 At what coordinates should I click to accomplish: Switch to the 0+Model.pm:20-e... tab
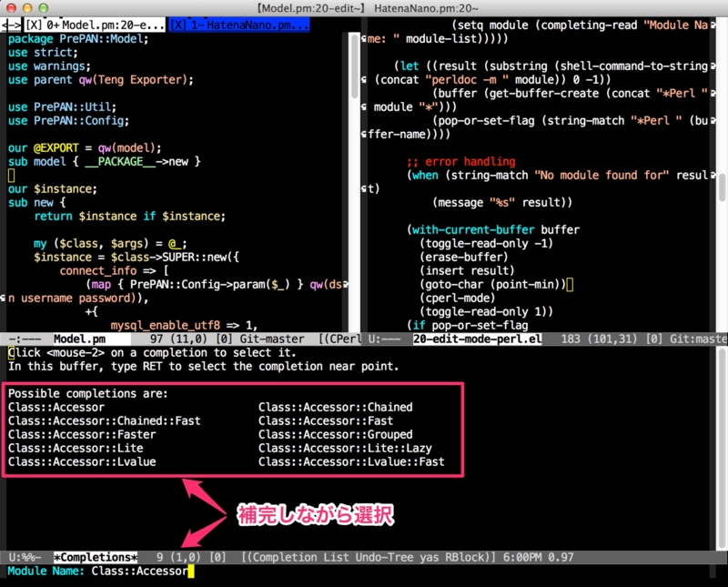(105, 25)
